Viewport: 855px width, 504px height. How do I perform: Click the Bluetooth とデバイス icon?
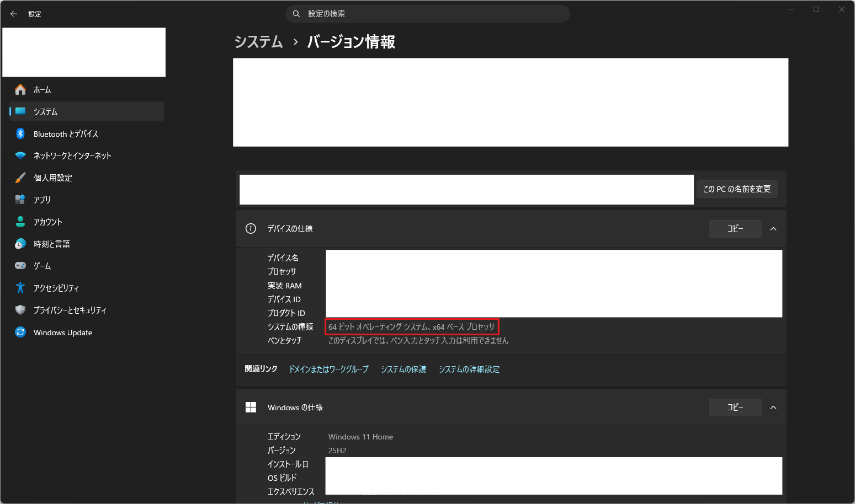(20, 133)
